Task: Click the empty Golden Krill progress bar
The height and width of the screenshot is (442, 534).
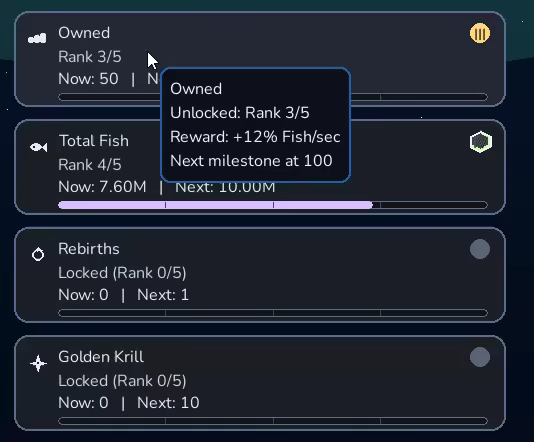Action: click(273, 421)
